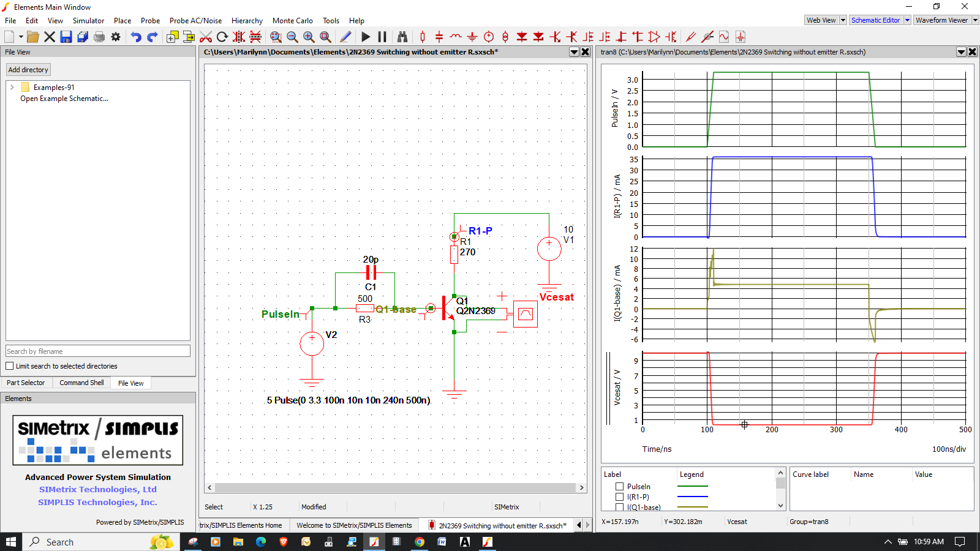Zoom in with the magnifier plus icon
The height and width of the screenshot is (551, 980).
(x=309, y=37)
